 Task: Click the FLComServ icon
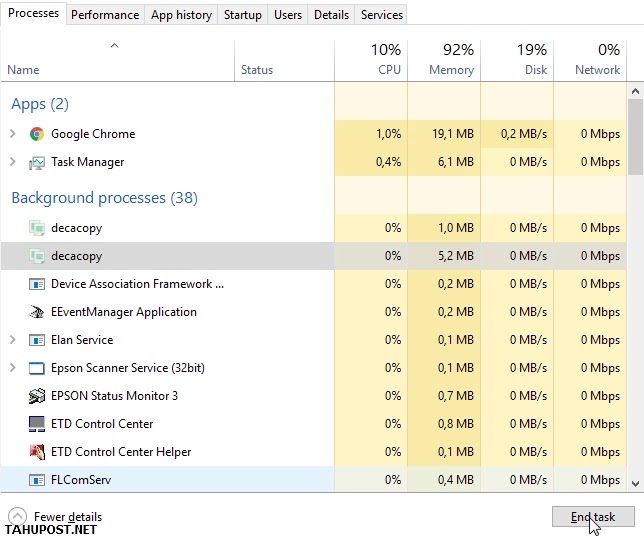(x=37, y=480)
